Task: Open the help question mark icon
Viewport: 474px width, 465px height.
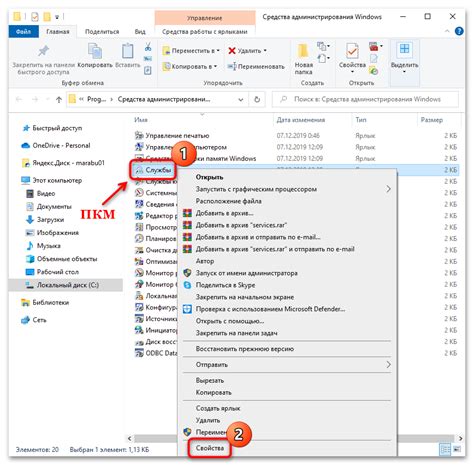Action: [459, 31]
